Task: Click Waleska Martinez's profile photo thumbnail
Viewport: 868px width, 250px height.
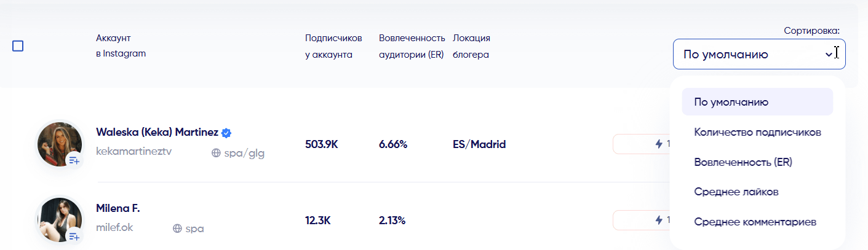Action: (58, 143)
